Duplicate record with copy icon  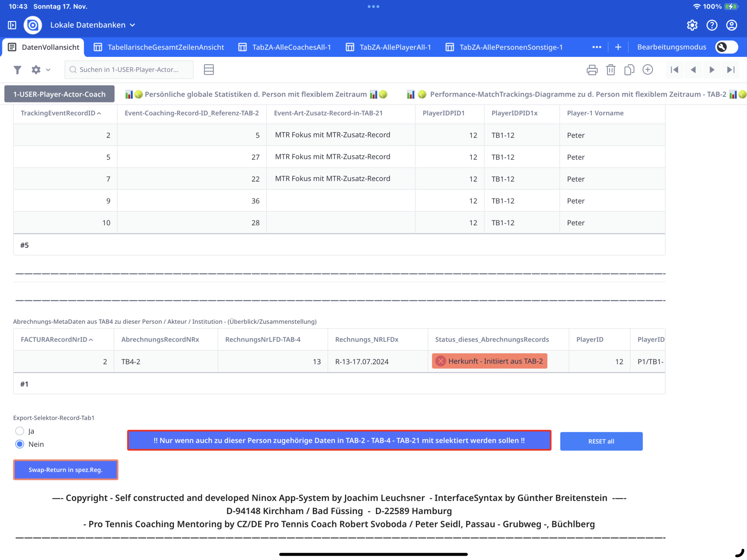pos(629,70)
